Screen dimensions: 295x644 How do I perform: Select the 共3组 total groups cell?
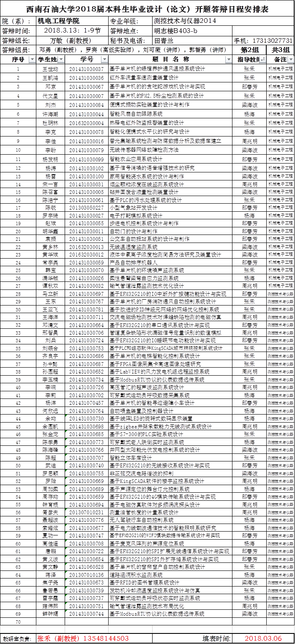(x=281, y=50)
